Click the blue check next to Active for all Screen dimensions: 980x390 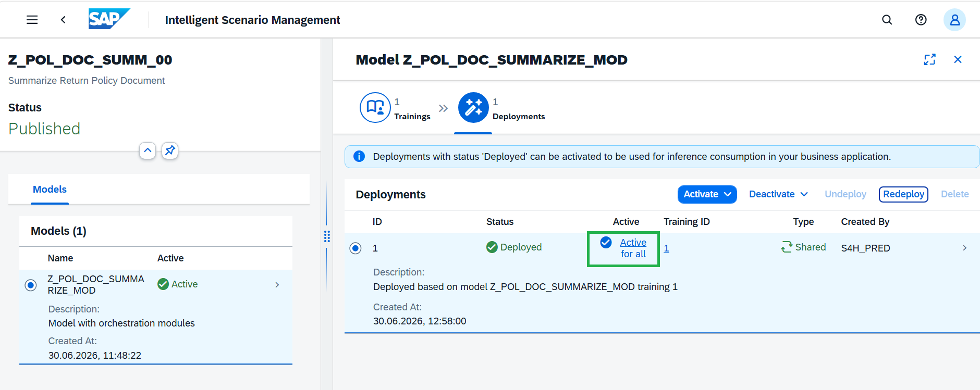click(606, 242)
